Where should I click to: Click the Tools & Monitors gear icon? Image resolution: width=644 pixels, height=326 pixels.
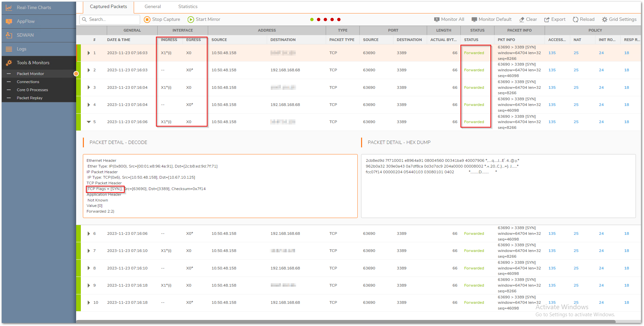[x=9, y=63]
